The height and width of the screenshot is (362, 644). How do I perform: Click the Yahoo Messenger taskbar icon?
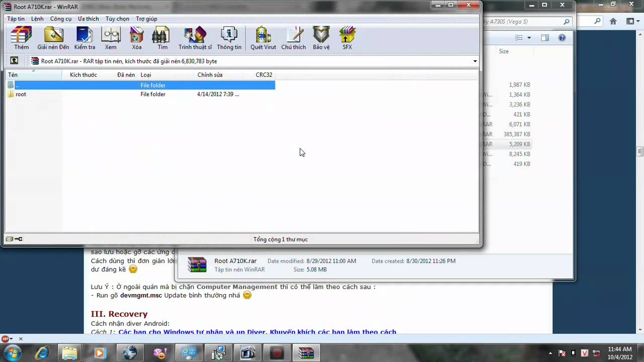point(159,353)
